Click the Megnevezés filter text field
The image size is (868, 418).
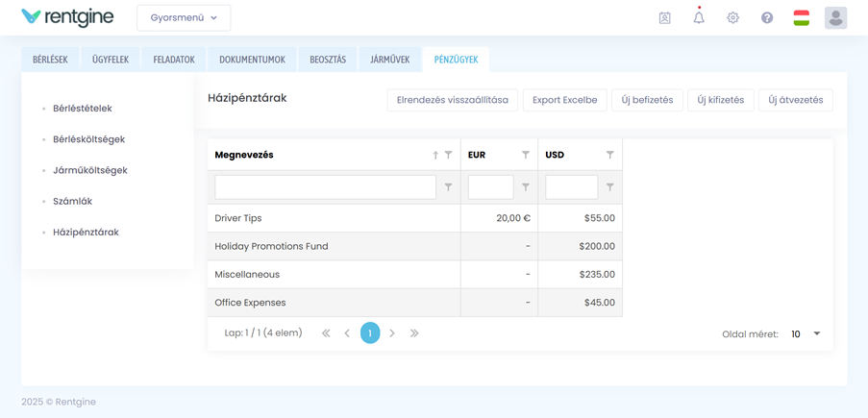click(x=325, y=187)
